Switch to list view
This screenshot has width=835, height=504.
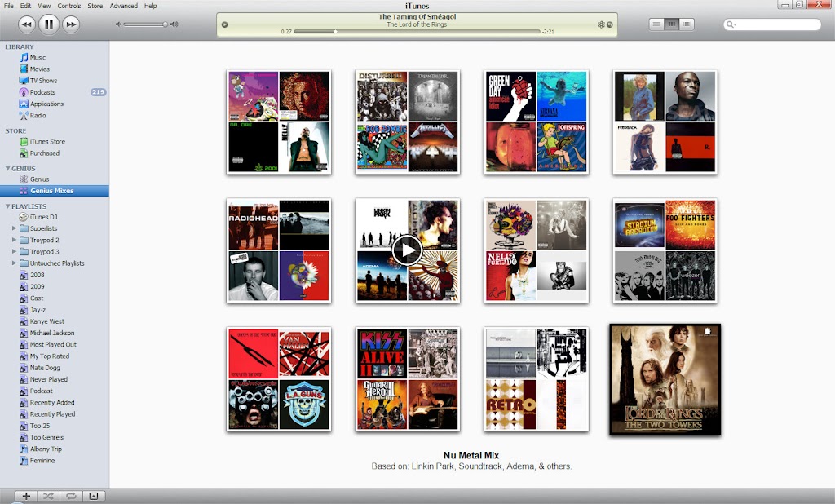pos(656,24)
